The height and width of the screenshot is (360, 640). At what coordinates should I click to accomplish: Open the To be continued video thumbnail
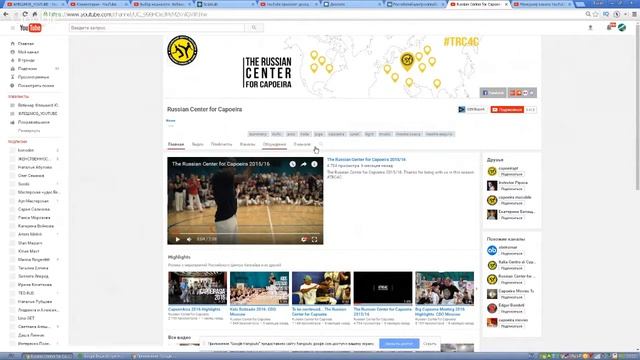click(x=321, y=288)
